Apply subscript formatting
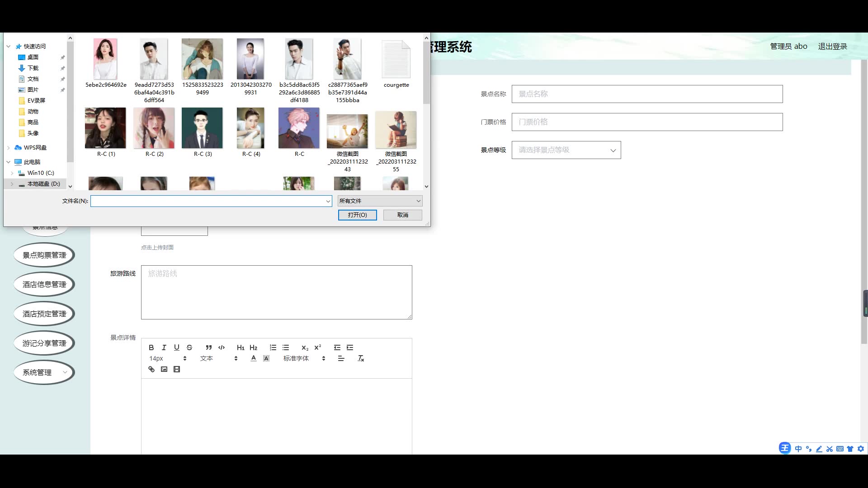The height and width of the screenshot is (488, 868). 305,347
